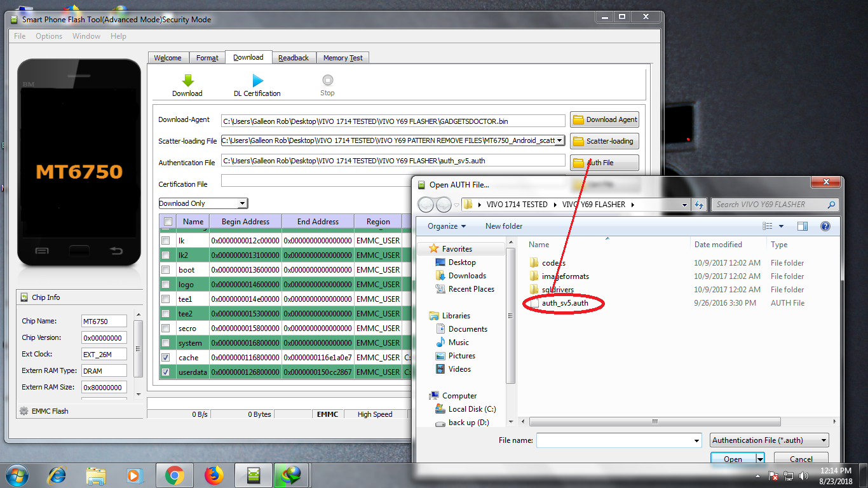Click the blue help question icon
Screen dimensions: 868x488
click(x=825, y=226)
